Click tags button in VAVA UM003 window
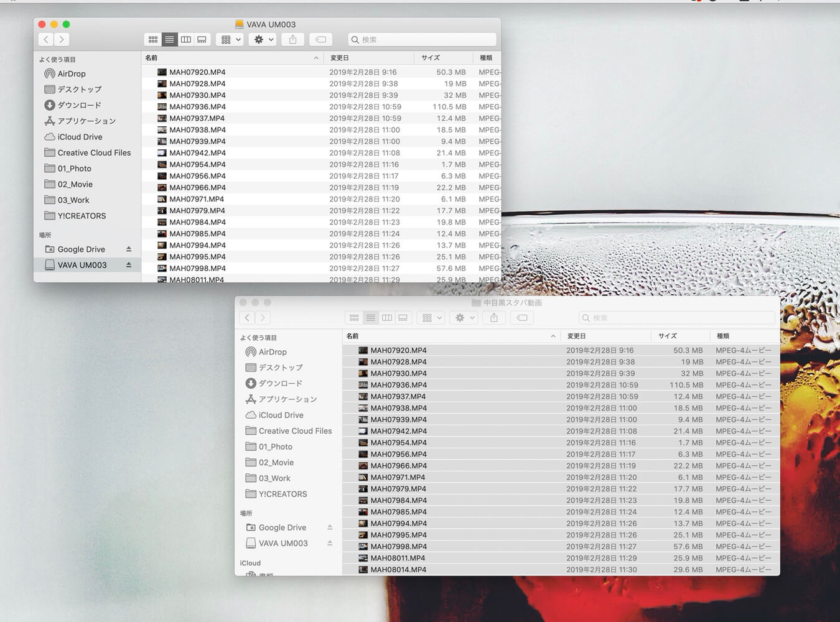The width and height of the screenshot is (840, 622). click(321, 40)
